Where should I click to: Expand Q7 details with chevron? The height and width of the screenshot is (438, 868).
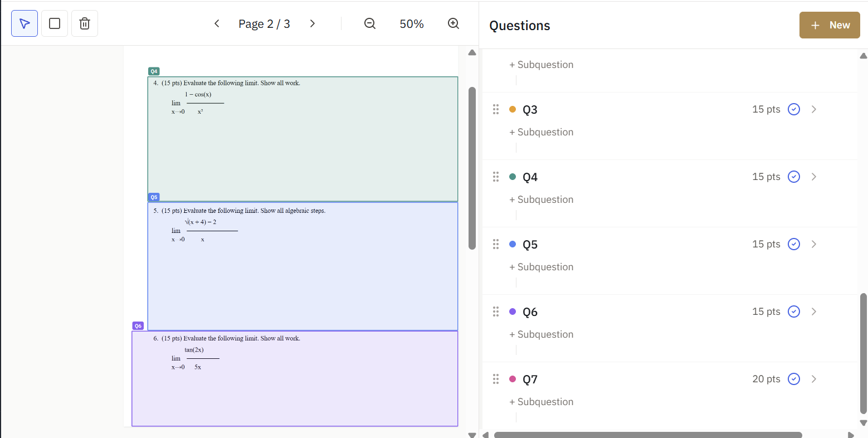click(x=814, y=379)
